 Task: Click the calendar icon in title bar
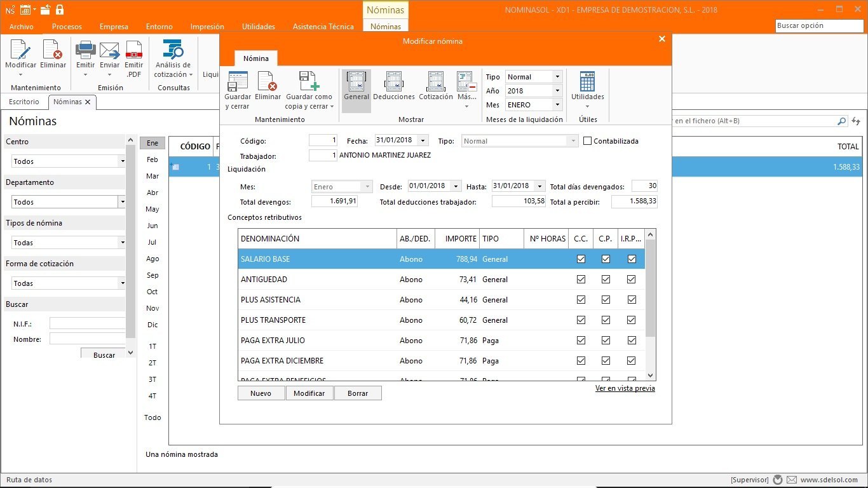[25, 10]
